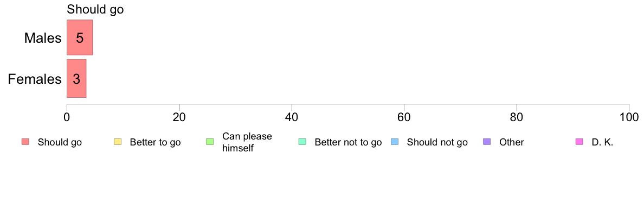Click the red Should go legend swatch

point(25,142)
